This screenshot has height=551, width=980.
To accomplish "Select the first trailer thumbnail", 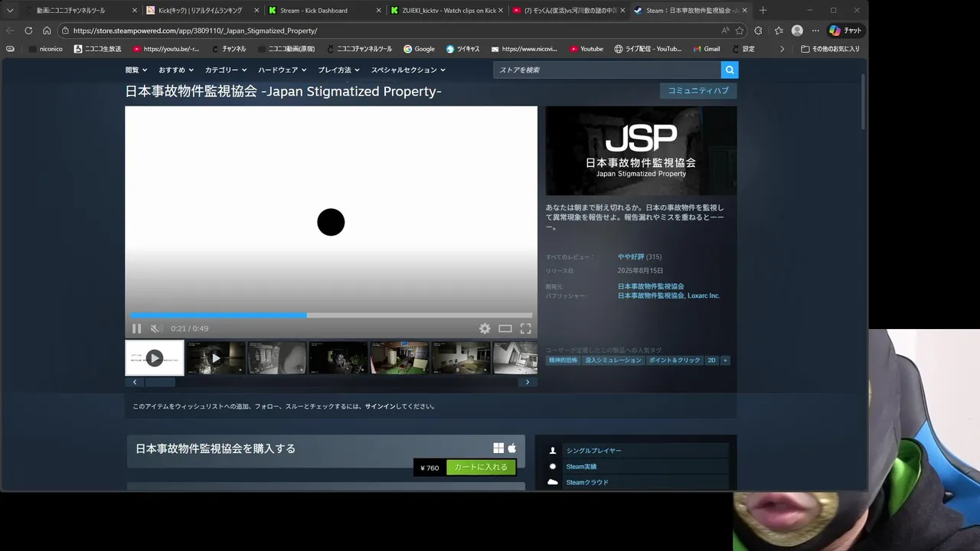I will pyautogui.click(x=155, y=357).
